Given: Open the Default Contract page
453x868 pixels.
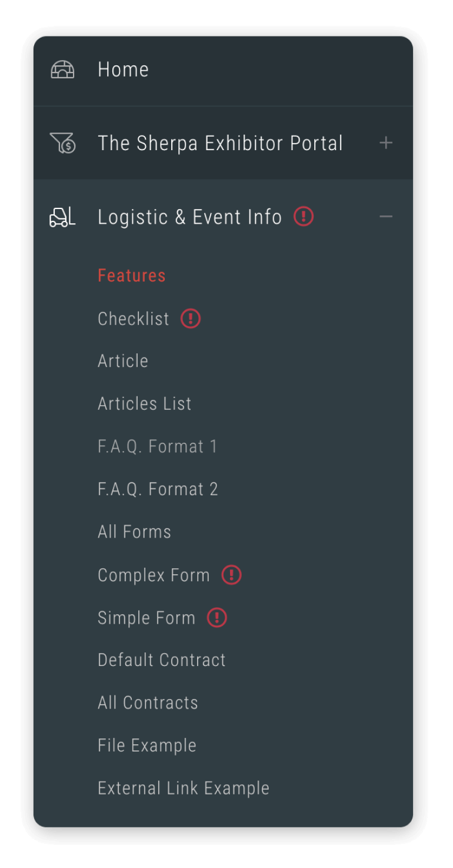Looking at the screenshot, I should click(161, 660).
